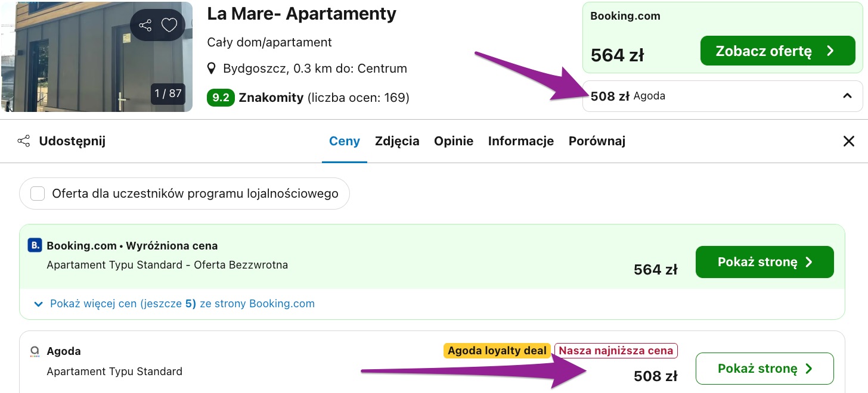Close the price comparison panel
The height and width of the screenshot is (393, 868).
848,141
